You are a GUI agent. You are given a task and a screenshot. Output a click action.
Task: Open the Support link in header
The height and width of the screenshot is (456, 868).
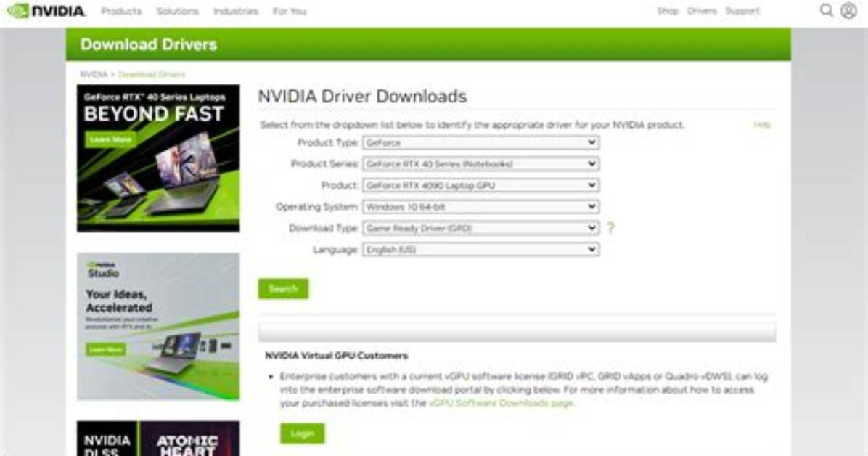(742, 11)
